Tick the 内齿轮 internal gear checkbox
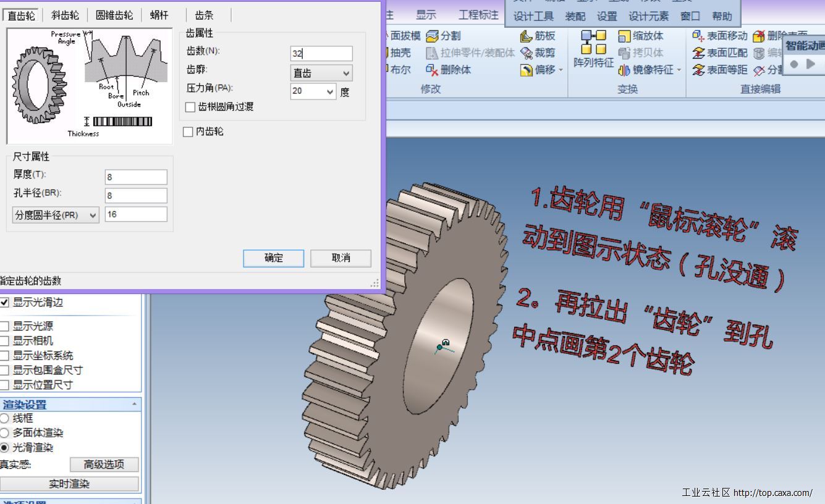The width and height of the screenshot is (825, 504). coord(188,132)
